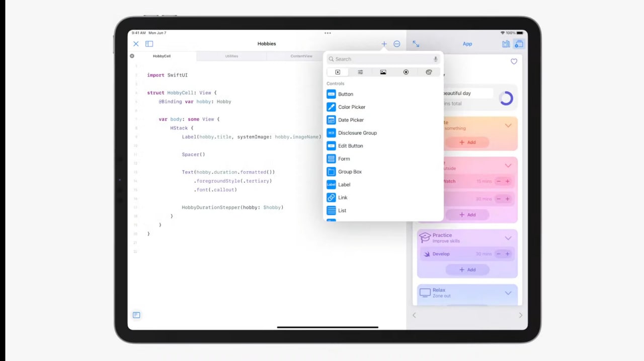
Task: Decrease the pink card's 30 mins duration
Action: pos(499,199)
